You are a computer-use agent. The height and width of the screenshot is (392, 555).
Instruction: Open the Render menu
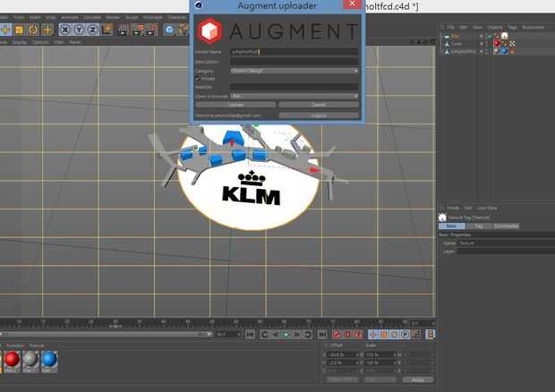(x=113, y=17)
